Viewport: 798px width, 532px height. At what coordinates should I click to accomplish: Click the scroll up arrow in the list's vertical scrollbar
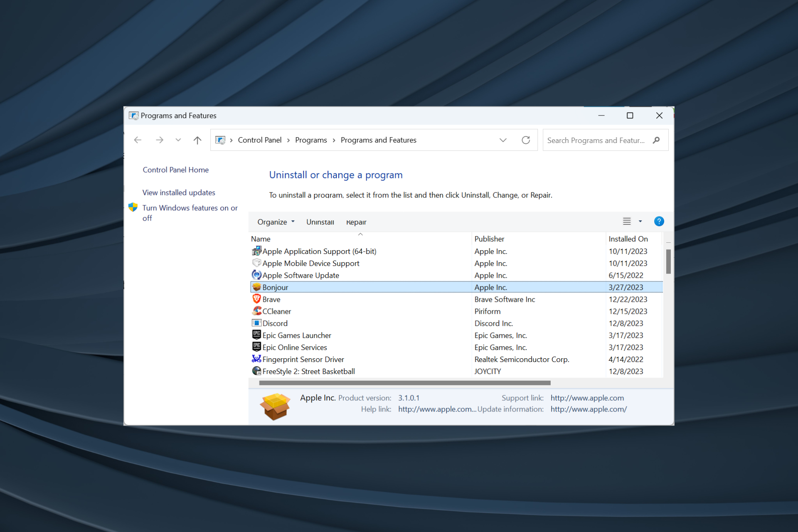click(668, 242)
